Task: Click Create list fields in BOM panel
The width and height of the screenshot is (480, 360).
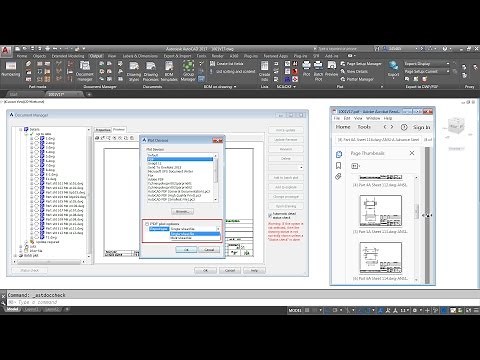Action: point(227,64)
